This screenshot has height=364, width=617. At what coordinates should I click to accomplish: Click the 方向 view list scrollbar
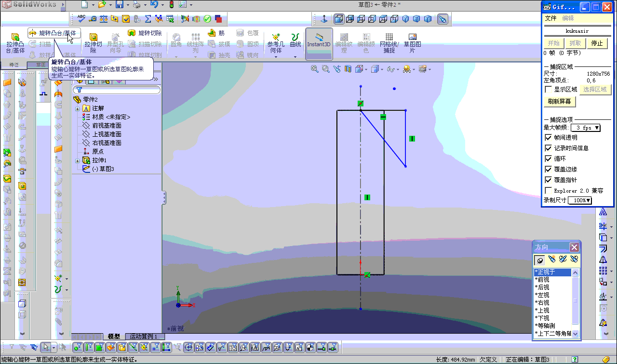click(x=575, y=301)
